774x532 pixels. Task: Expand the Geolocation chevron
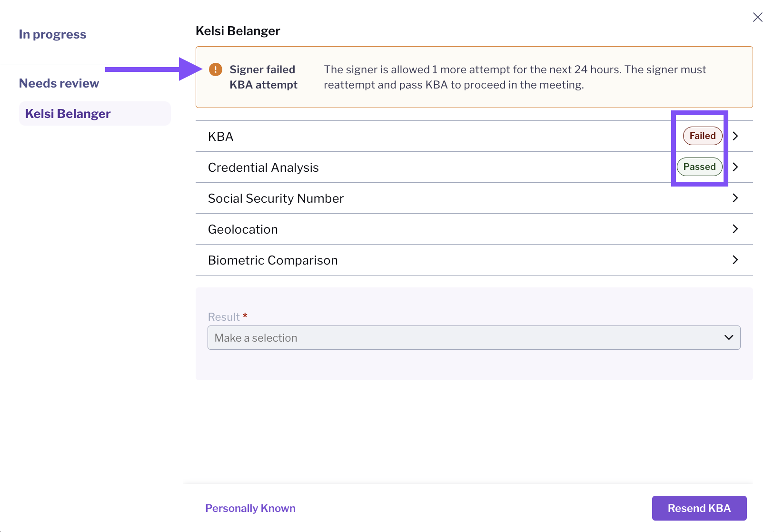pos(735,229)
